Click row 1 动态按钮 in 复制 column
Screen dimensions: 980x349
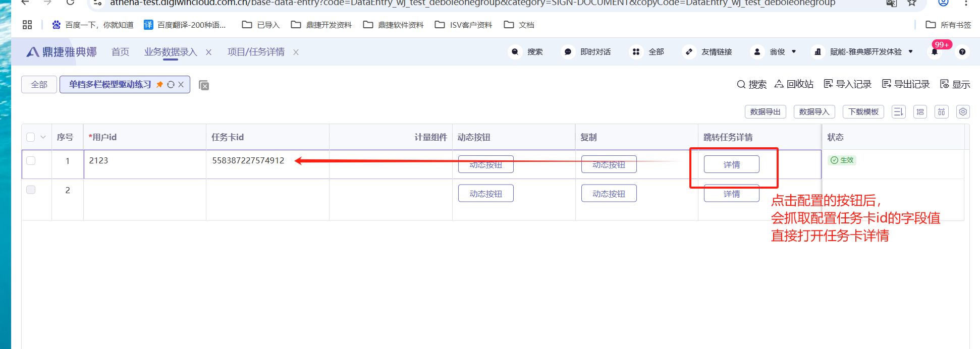[609, 164]
